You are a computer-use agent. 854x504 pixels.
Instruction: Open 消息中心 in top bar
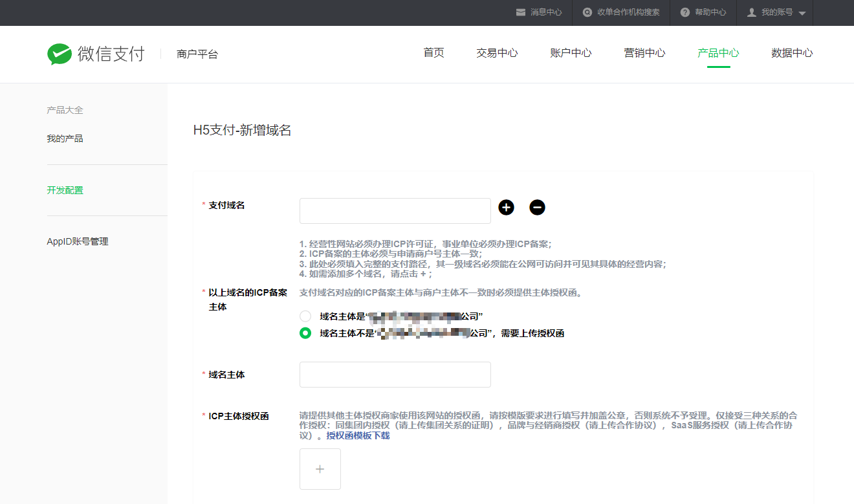click(x=546, y=12)
